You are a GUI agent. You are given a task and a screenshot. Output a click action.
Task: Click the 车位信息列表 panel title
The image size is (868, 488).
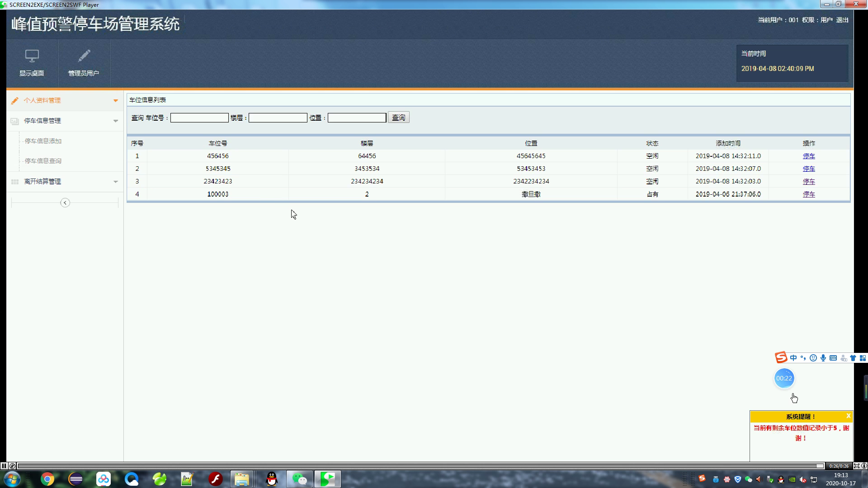tap(148, 100)
